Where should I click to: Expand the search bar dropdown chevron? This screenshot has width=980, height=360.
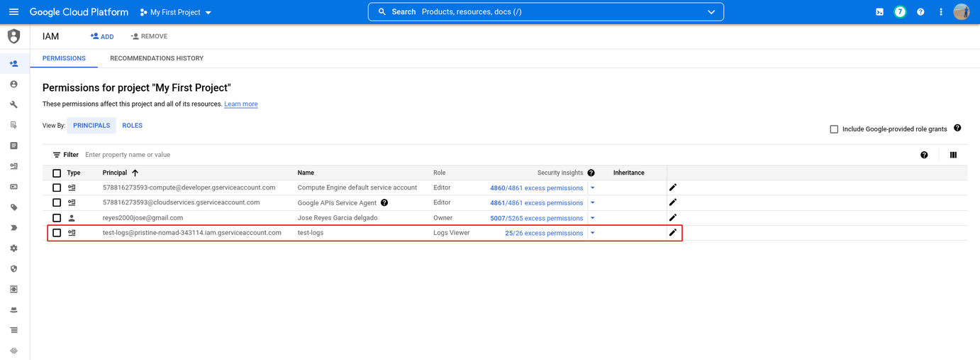[711, 12]
